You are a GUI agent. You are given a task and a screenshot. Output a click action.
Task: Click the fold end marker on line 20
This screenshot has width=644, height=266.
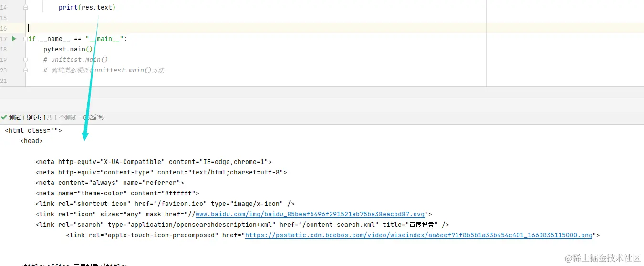tap(25, 71)
